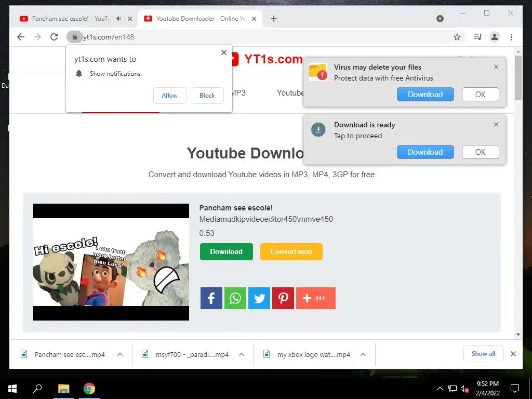Image resolution: width=532 pixels, height=399 pixels.
Task: Click OK on the antivirus notification
Action: click(x=480, y=95)
